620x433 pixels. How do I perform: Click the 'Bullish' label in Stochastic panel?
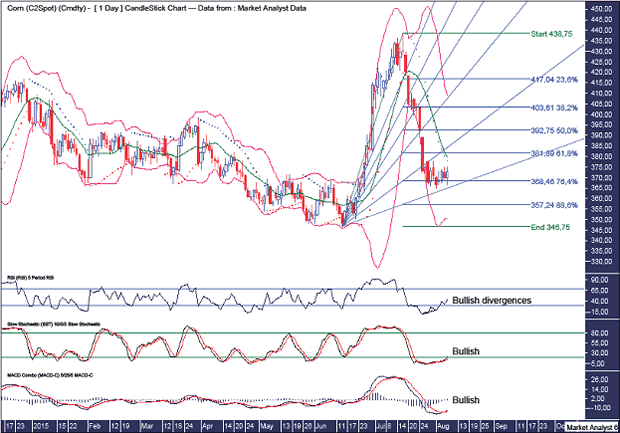[469, 352]
